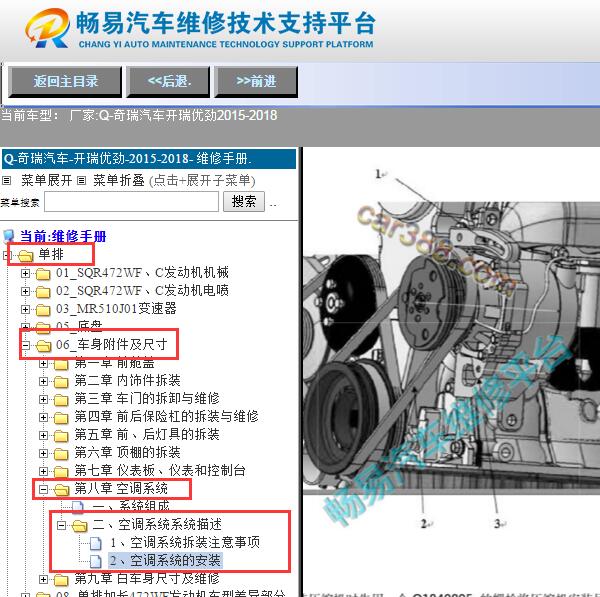This screenshot has width=600, height=597.
Task: Go back with the <<后退 button
Action: [x=168, y=82]
